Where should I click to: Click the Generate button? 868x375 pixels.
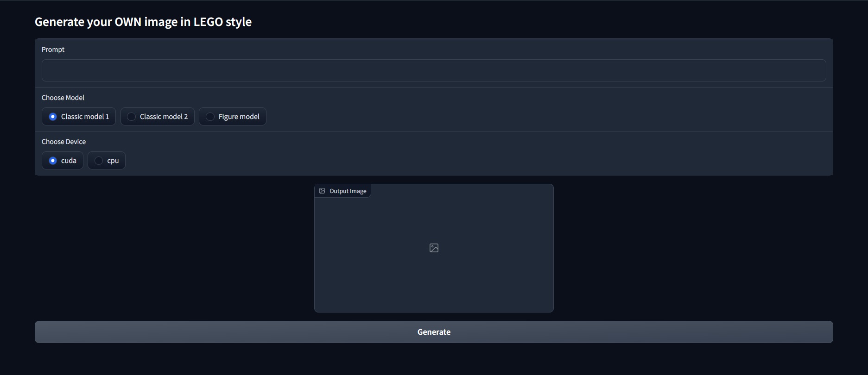point(434,332)
